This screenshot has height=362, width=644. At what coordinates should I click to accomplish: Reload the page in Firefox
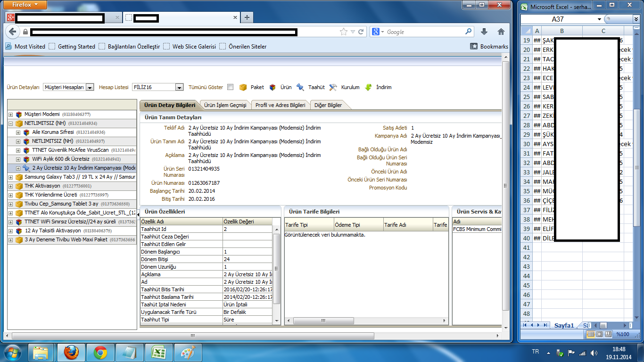[x=361, y=32]
